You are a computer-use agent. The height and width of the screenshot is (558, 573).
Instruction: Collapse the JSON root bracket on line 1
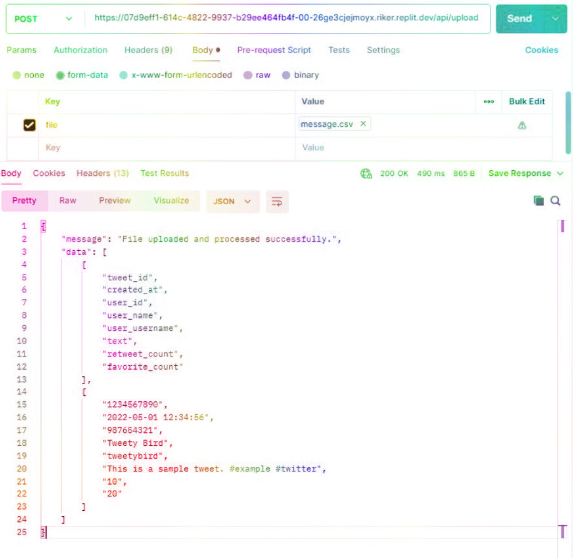[x=43, y=226]
